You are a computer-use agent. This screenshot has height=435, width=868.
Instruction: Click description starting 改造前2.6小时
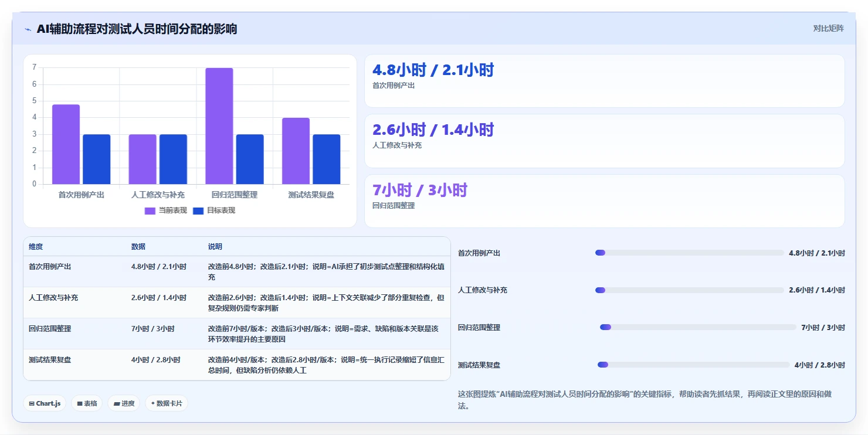click(x=326, y=303)
